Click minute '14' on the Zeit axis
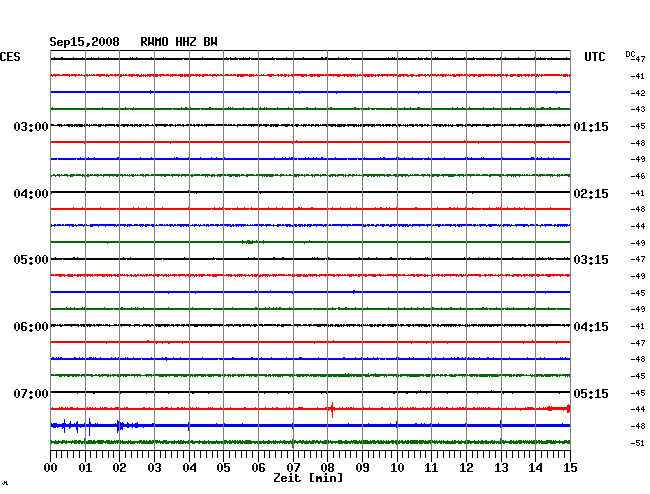This screenshot has height=494, width=650. pos(535,468)
